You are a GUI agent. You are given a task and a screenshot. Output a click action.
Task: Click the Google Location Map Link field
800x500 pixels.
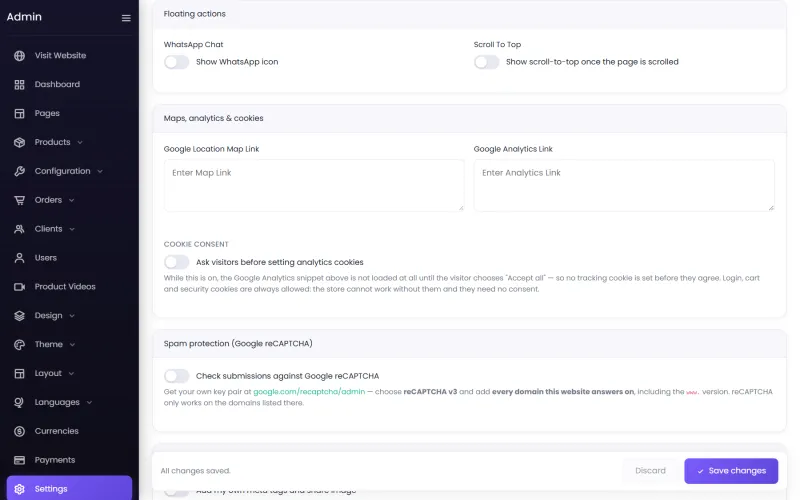pos(314,186)
